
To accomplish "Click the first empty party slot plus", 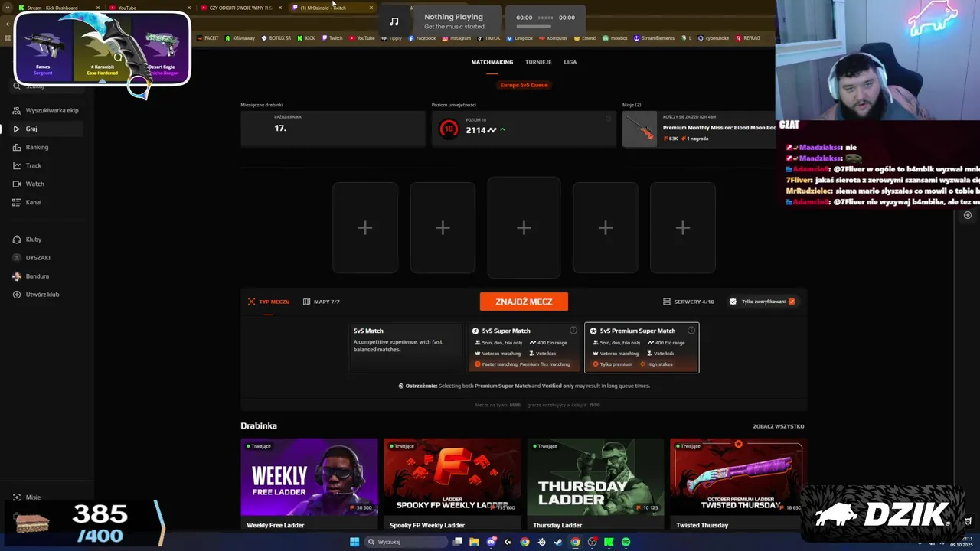I will point(365,227).
